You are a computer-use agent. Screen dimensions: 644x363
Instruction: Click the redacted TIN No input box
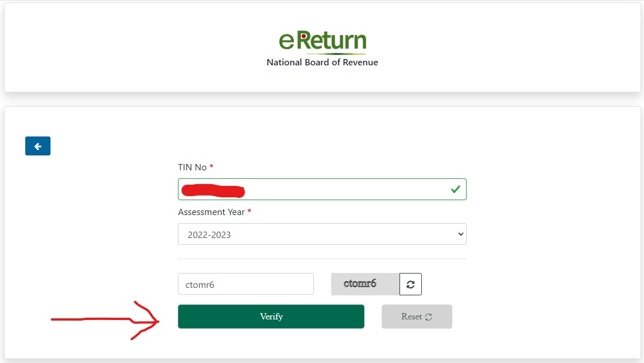tap(322, 189)
